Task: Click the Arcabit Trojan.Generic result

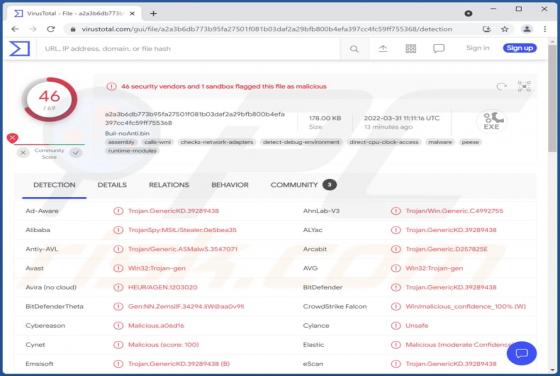Action: pyautogui.click(x=446, y=249)
